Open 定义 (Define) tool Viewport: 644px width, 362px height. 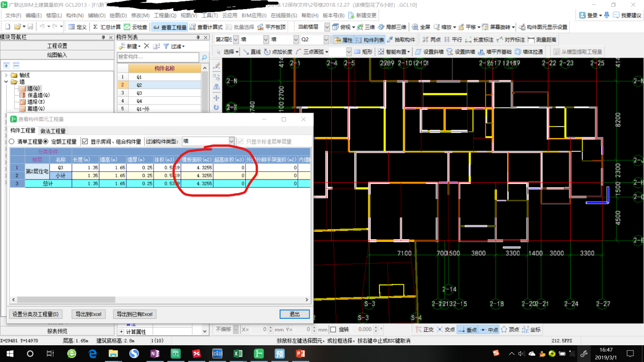78,27
